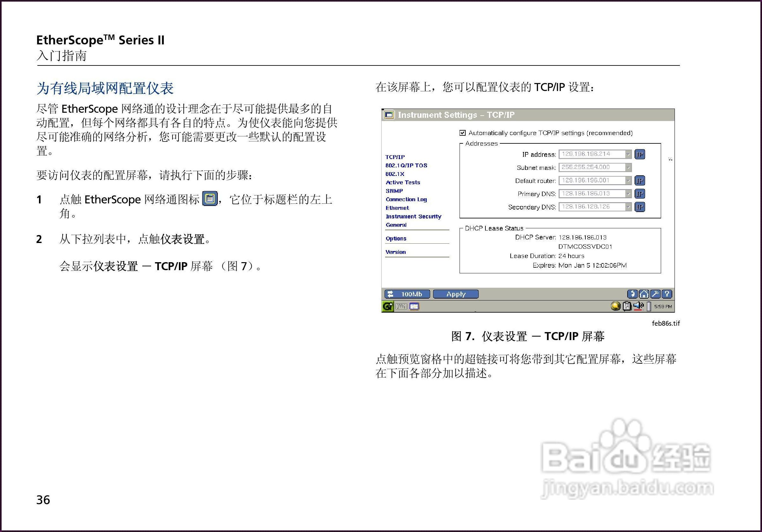Expand the Primary DNS dropdown arrow
This screenshot has height=532, width=762.
click(x=628, y=194)
